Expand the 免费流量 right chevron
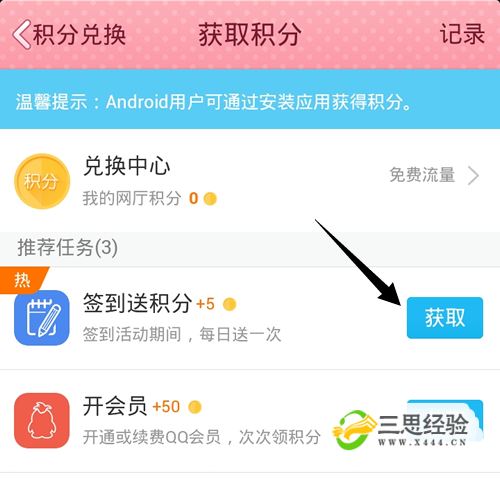This screenshot has width=500, height=482. [x=473, y=176]
